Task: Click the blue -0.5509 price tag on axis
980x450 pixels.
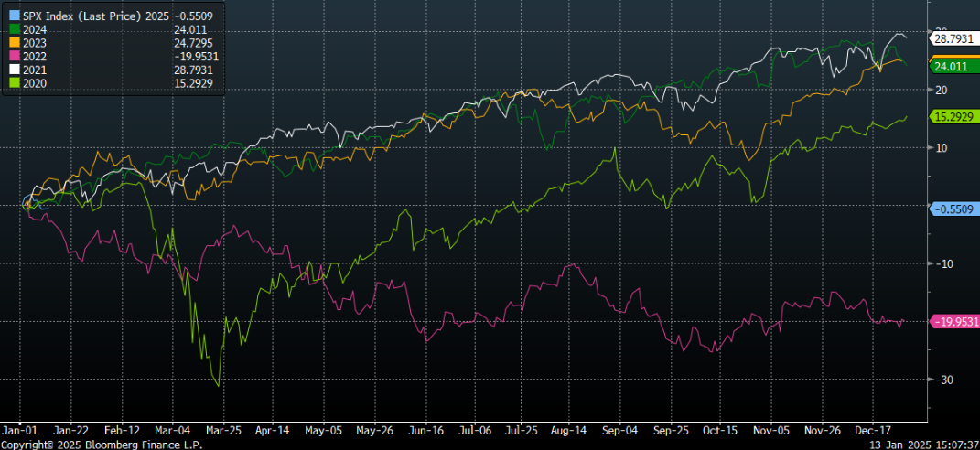Action: 954,209
